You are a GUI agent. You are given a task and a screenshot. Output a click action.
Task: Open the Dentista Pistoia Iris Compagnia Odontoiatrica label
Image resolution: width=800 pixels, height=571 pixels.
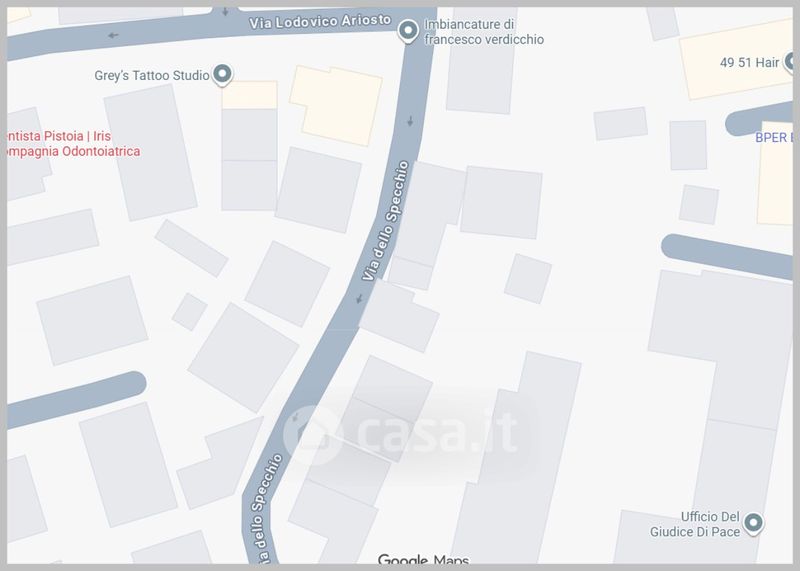tap(73, 144)
